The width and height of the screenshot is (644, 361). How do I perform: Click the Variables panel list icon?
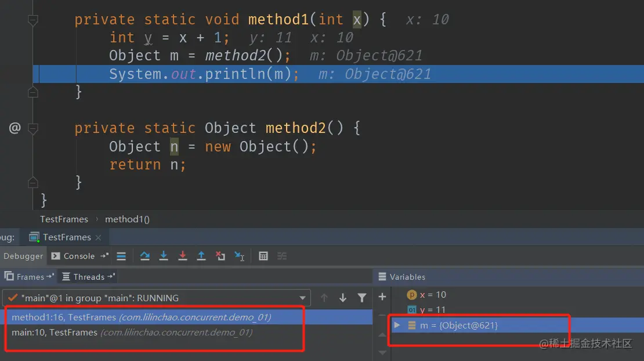[x=382, y=277]
